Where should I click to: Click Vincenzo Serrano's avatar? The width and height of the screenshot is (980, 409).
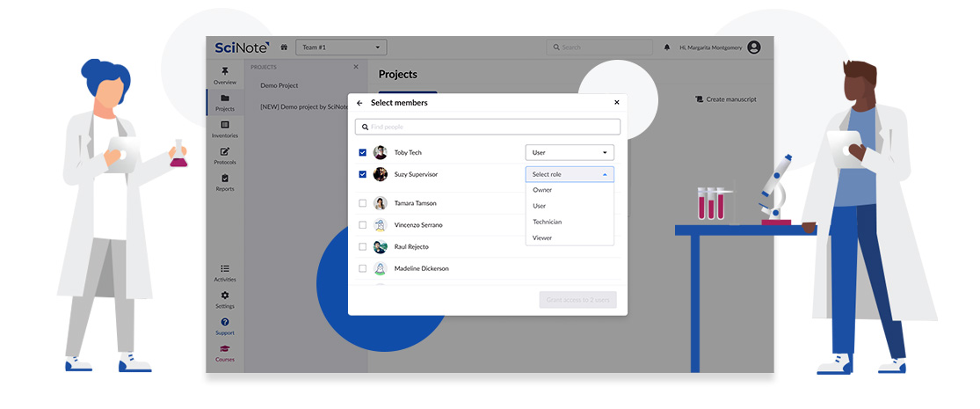[x=380, y=225]
